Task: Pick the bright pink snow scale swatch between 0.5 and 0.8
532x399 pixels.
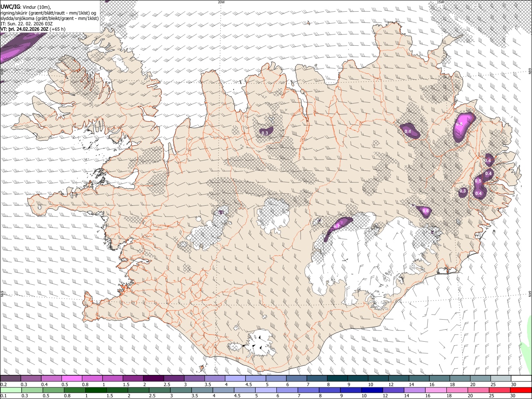Action: point(71,378)
